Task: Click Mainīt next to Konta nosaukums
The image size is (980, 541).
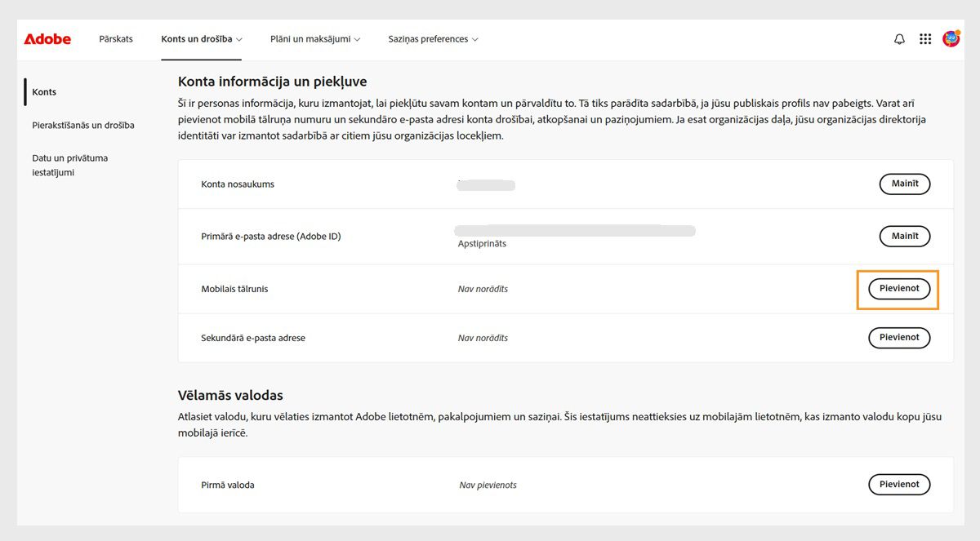Action: click(904, 184)
